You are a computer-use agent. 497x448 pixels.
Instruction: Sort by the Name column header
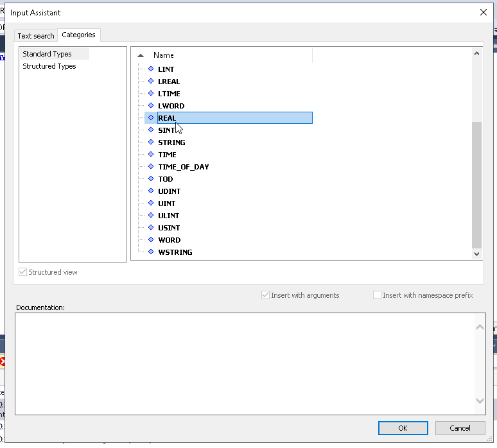tap(164, 55)
